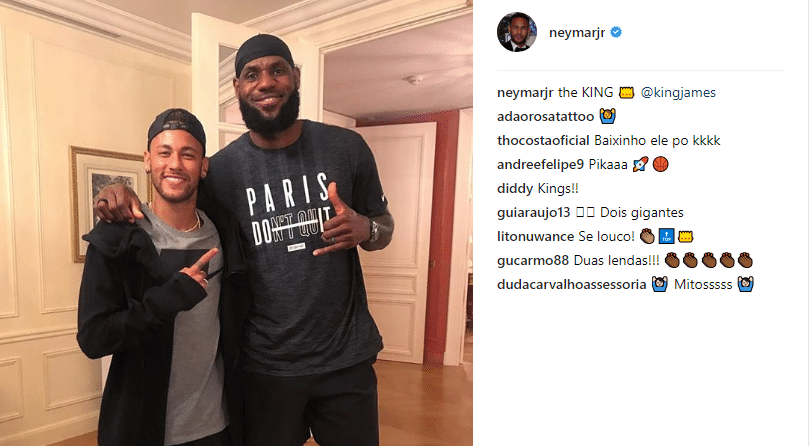Open the thocostaoficial commenter profile

tap(543, 141)
